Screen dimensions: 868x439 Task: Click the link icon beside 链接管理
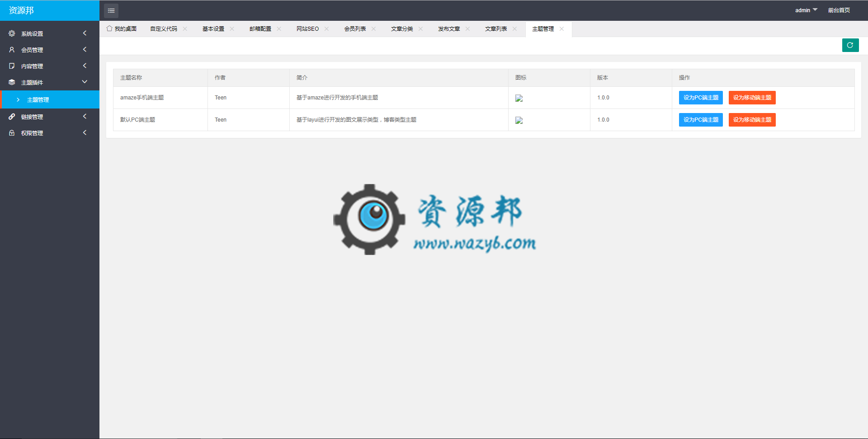[12, 117]
